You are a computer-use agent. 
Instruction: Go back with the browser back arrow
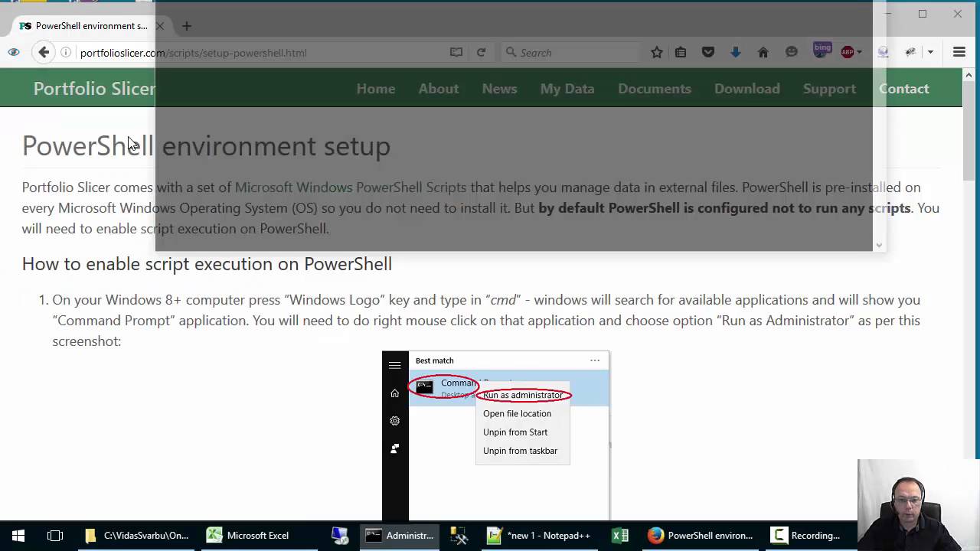[x=44, y=52]
